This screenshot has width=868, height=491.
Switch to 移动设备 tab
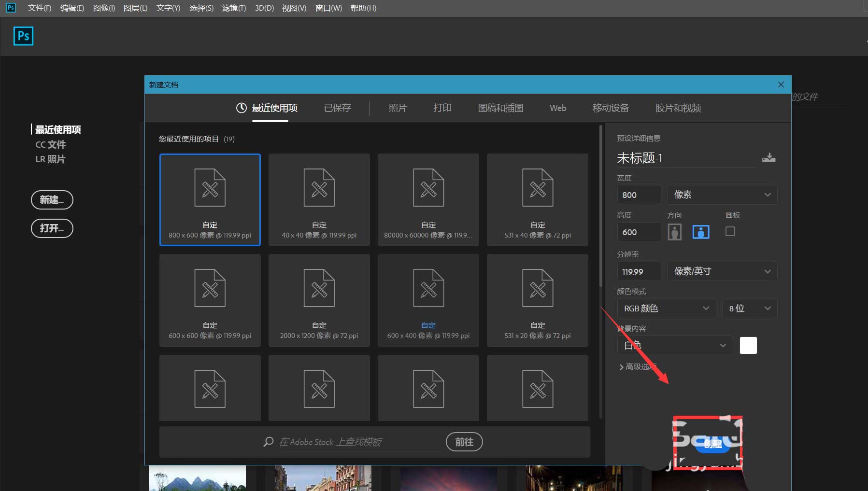(611, 108)
